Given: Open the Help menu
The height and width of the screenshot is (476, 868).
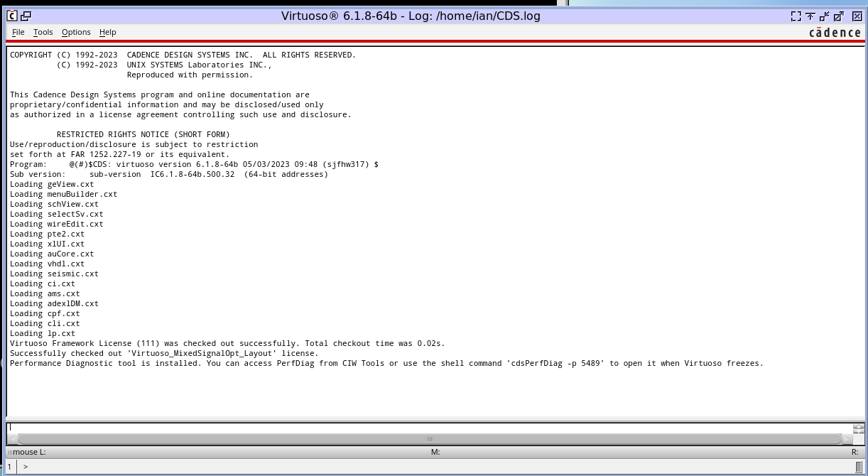Looking at the screenshot, I should point(108,32).
